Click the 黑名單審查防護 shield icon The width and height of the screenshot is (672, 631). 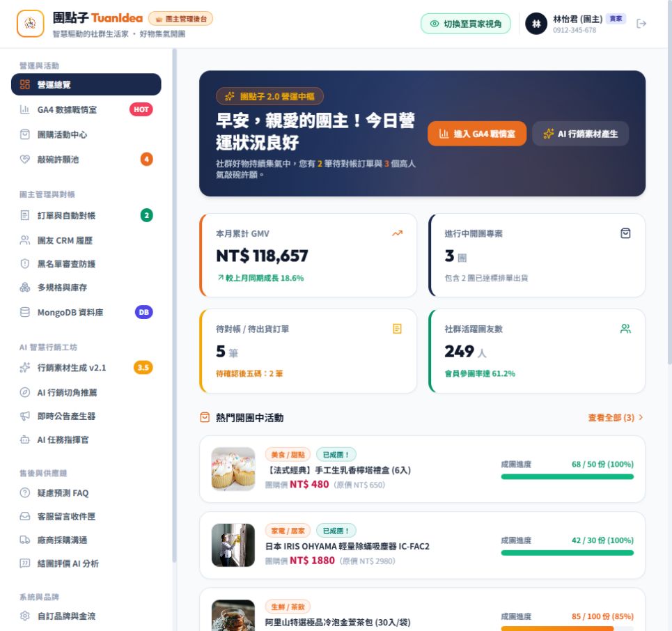click(25, 264)
